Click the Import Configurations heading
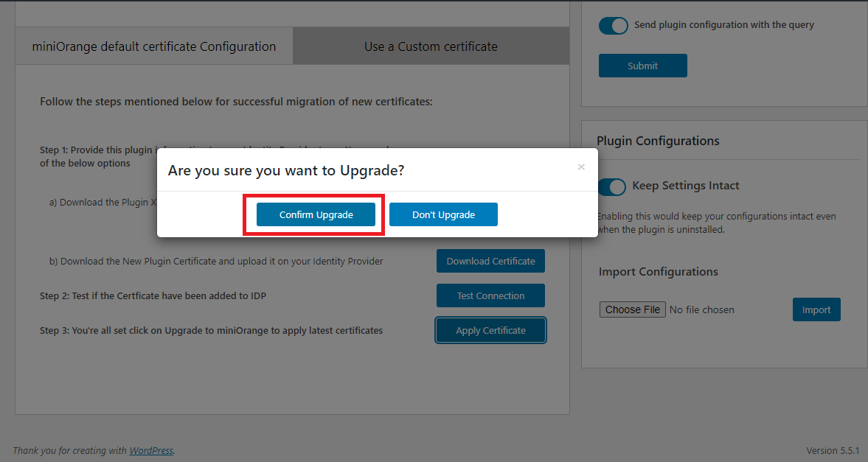868x462 pixels. [658, 272]
